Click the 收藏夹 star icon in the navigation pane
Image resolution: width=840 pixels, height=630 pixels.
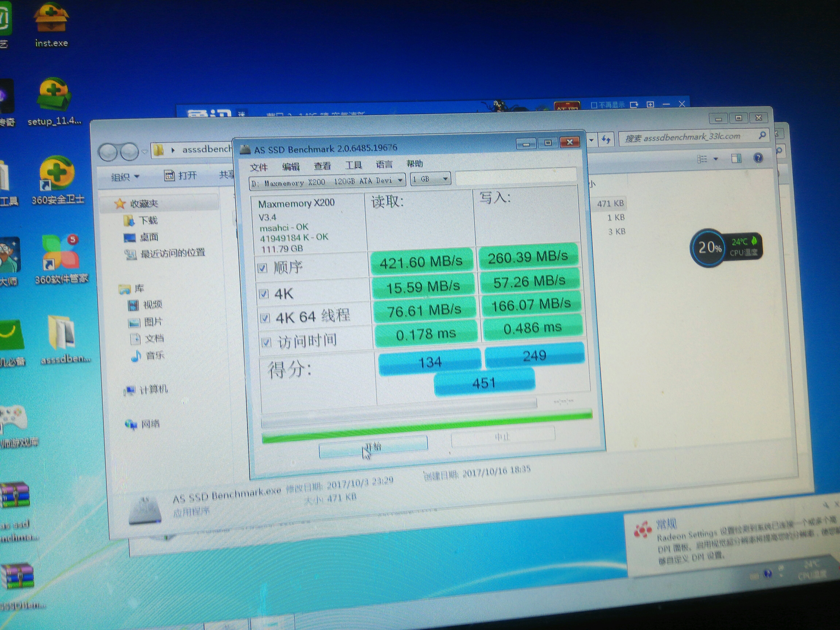tap(120, 204)
